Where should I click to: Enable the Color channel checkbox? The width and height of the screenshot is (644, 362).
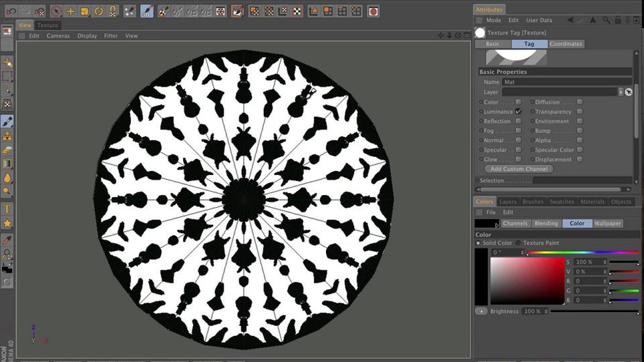tap(518, 102)
